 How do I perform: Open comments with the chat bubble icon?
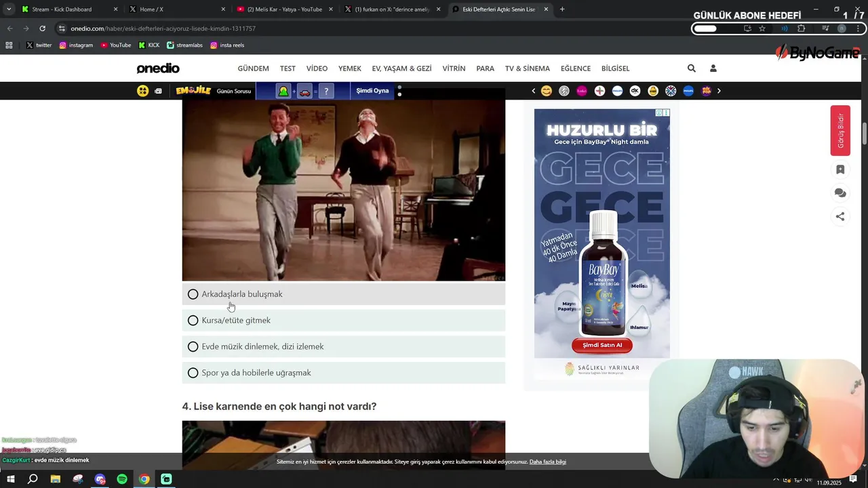[x=840, y=193]
